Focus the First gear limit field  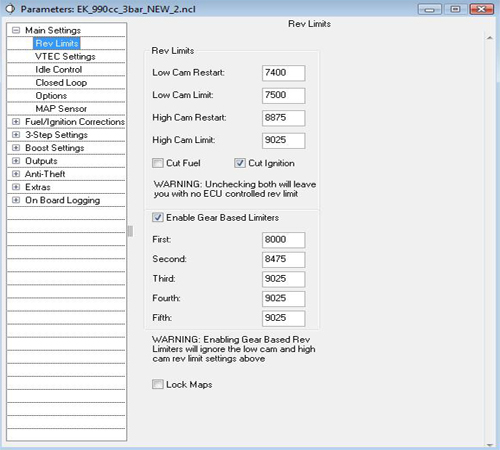(283, 240)
